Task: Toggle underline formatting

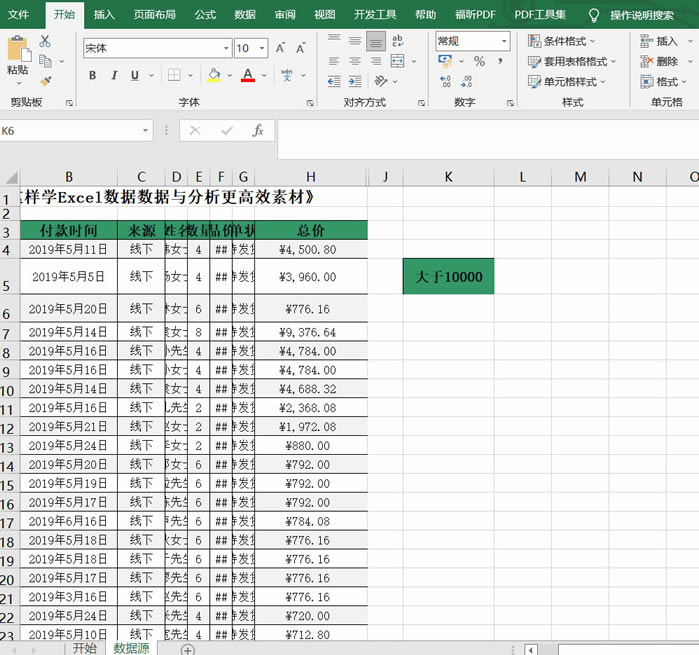Action: click(x=135, y=75)
